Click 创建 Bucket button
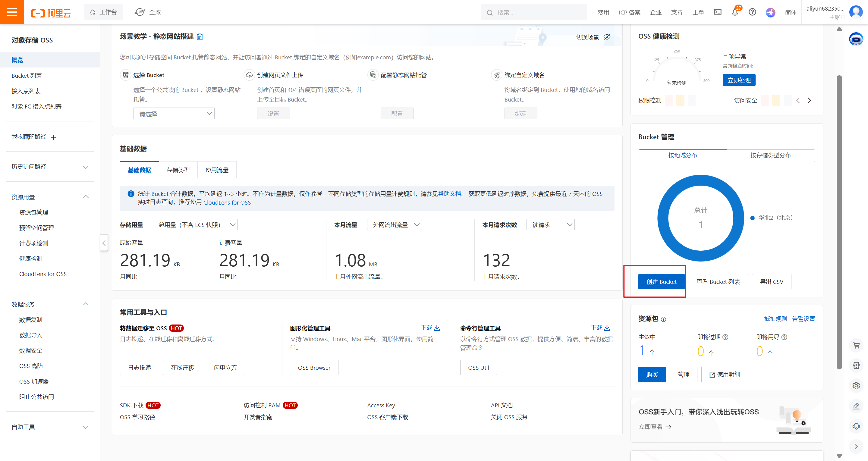The image size is (868, 461). pos(661,281)
